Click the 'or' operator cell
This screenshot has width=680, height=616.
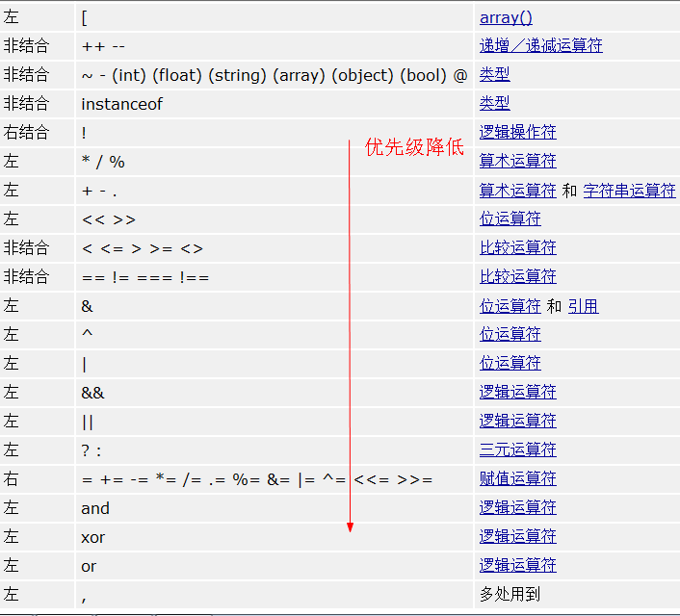pos(275,566)
